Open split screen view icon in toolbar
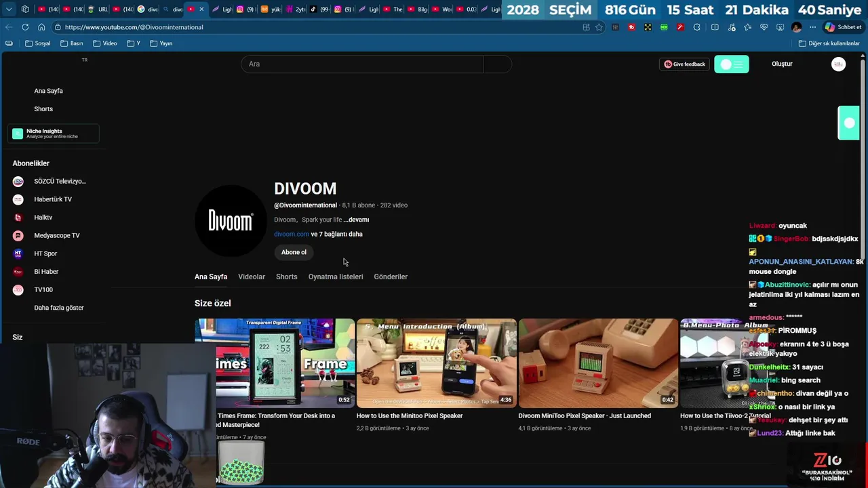Screen dimensions: 868x488 tap(715, 27)
